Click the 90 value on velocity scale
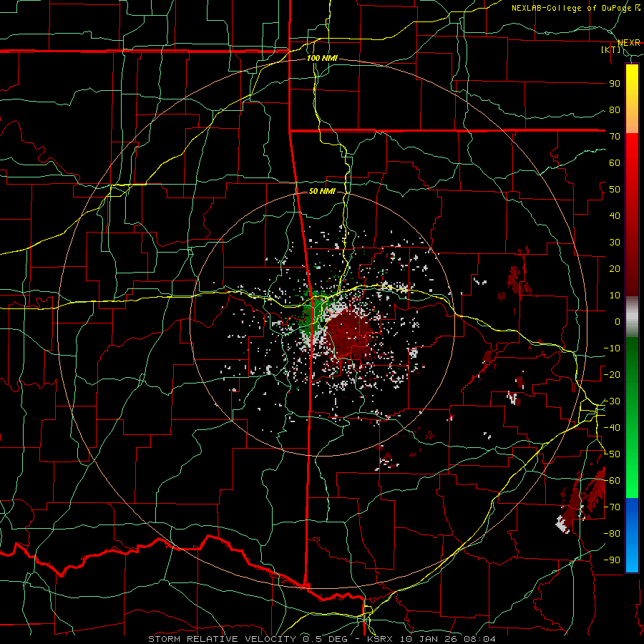 tap(615, 84)
